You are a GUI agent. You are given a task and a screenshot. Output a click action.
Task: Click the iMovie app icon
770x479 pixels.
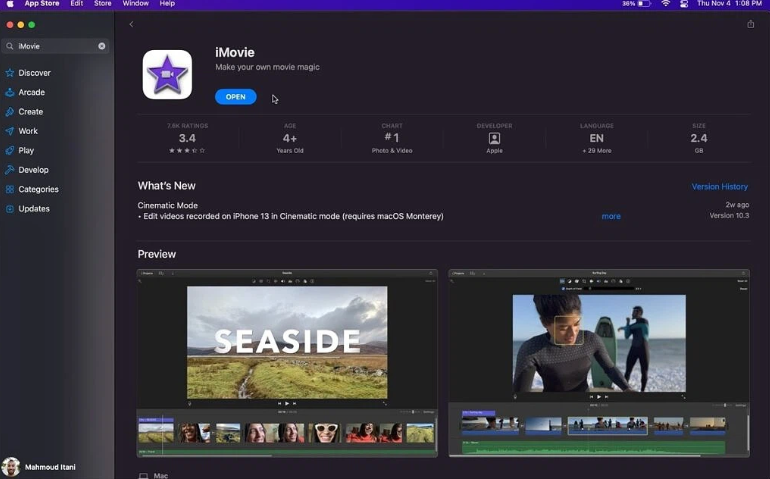pyautogui.click(x=167, y=74)
